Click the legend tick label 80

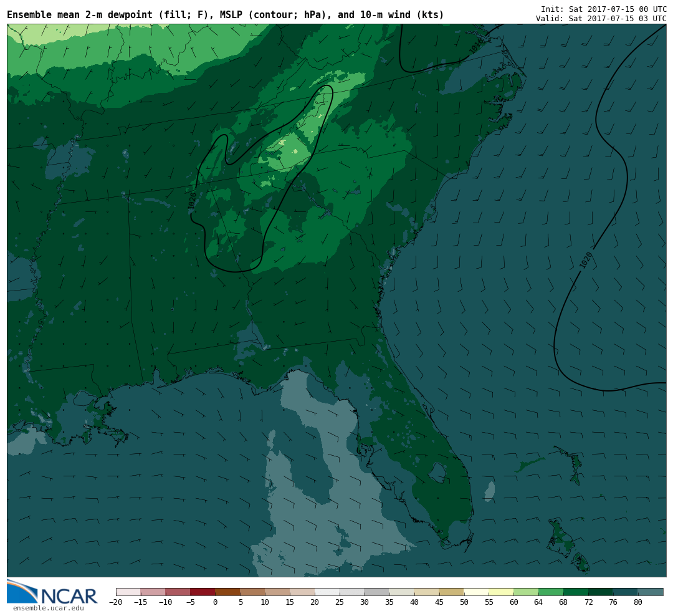(x=638, y=602)
